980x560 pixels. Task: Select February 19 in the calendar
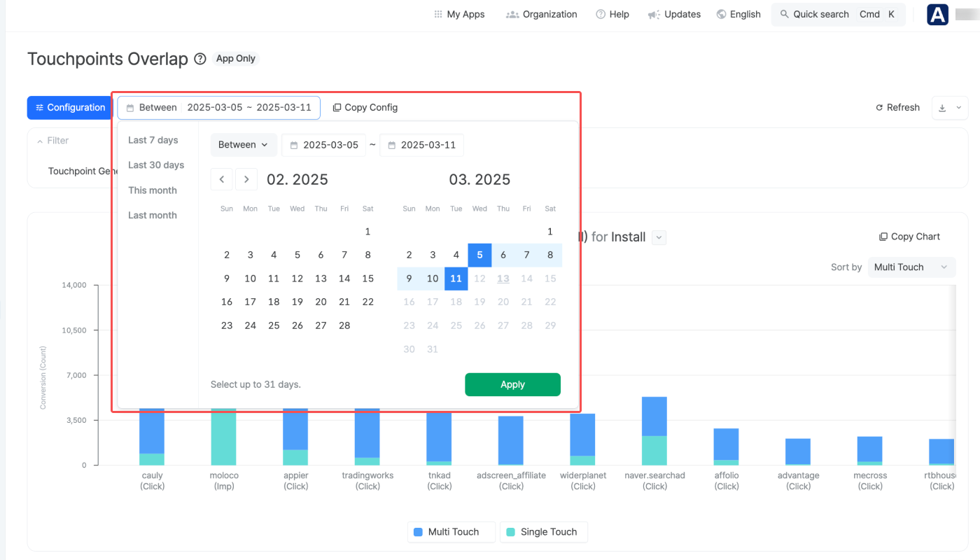point(297,302)
